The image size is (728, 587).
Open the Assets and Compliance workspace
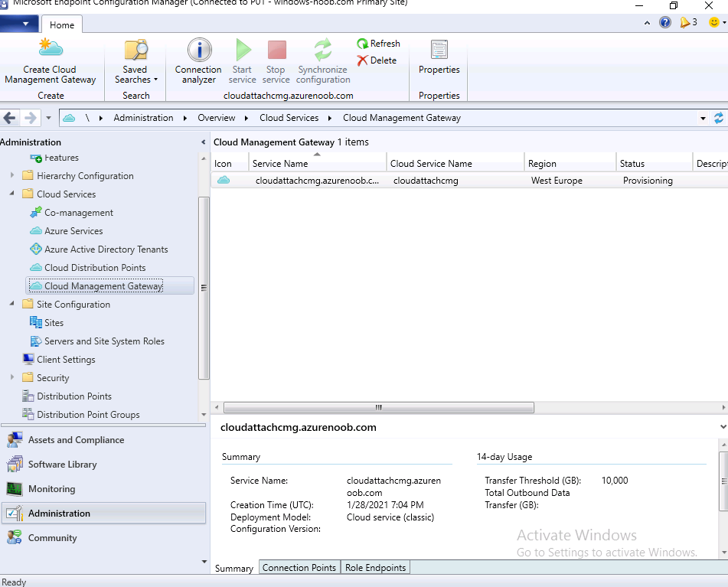pos(104,440)
